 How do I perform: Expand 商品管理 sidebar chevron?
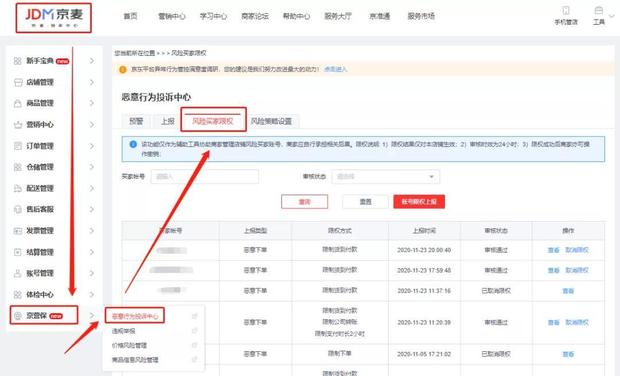click(92, 103)
